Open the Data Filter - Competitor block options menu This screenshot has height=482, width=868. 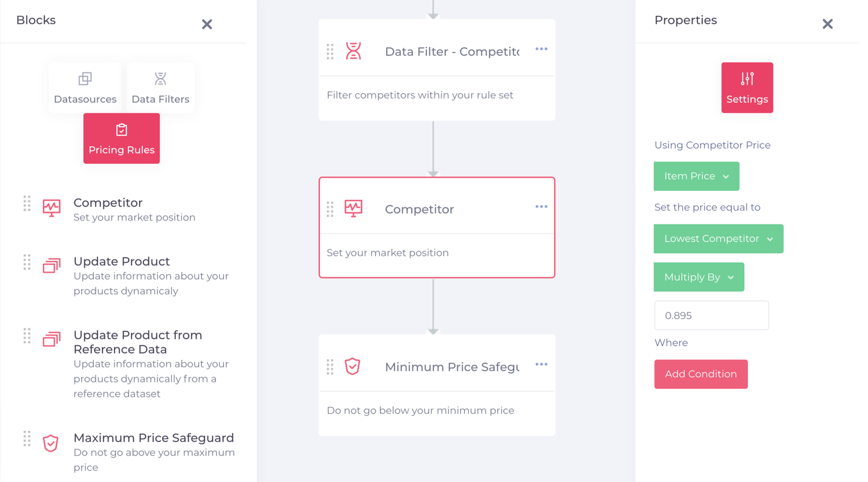point(541,49)
